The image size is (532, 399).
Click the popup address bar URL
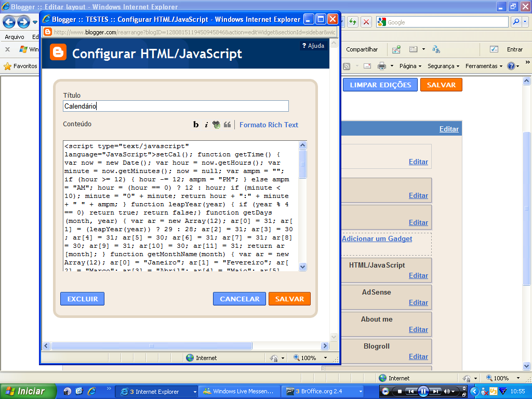pyautogui.click(x=194, y=32)
